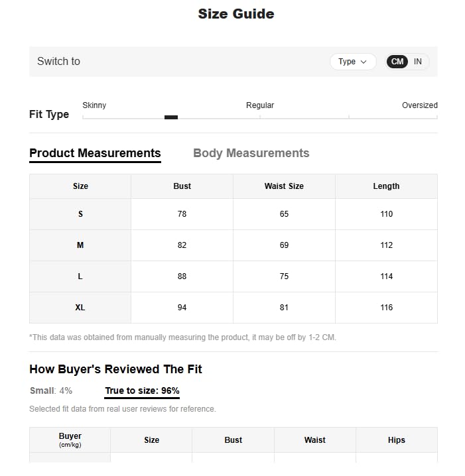Switch units to CM
The width and height of the screenshot is (465, 476).
click(x=397, y=62)
